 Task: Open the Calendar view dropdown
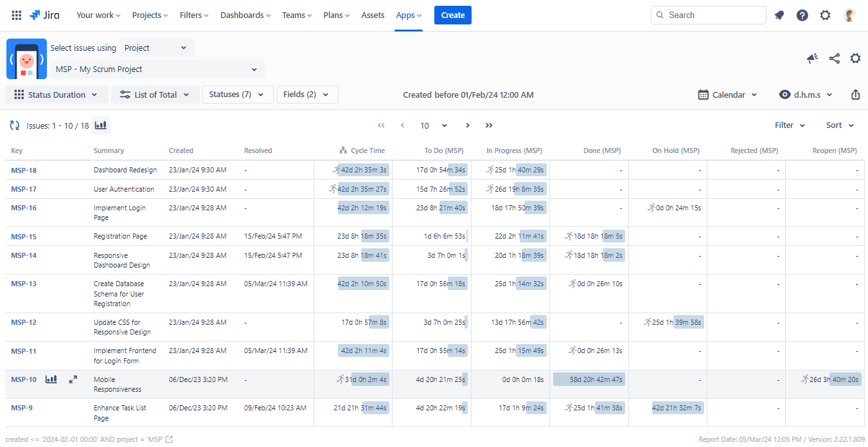(727, 94)
